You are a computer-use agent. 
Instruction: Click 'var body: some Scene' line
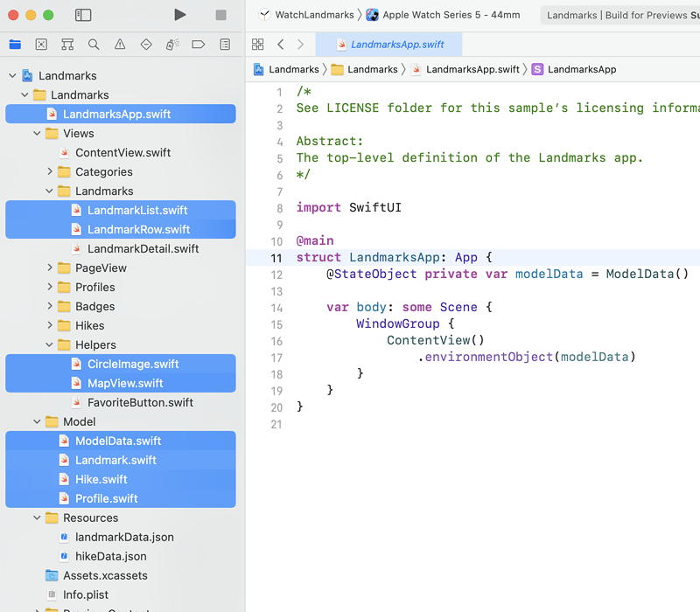point(409,307)
